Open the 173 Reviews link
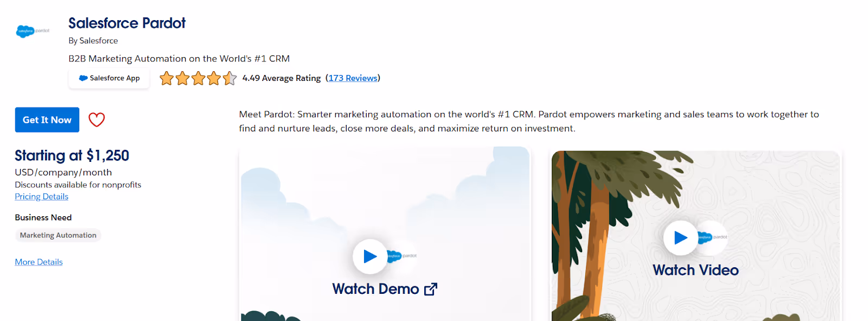The width and height of the screenshot is (868, 321). pos(353,78)
